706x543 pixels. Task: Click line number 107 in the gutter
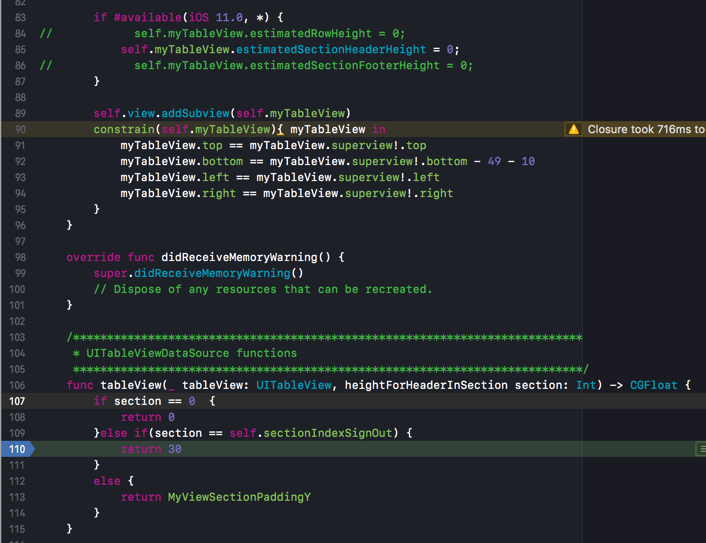pyautogui.click(x=17, y=401)
